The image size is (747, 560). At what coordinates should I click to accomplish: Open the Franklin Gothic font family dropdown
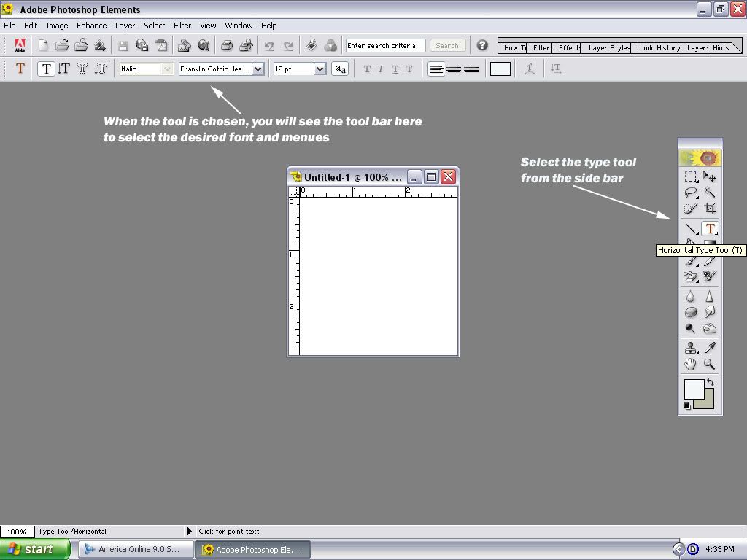(258, 69)
